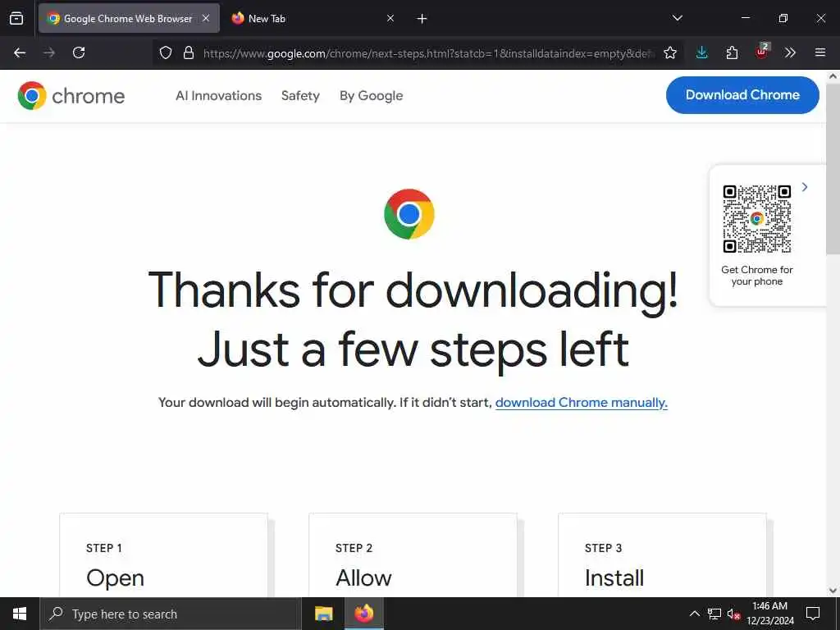Show site security padlock info

point(189,52)
